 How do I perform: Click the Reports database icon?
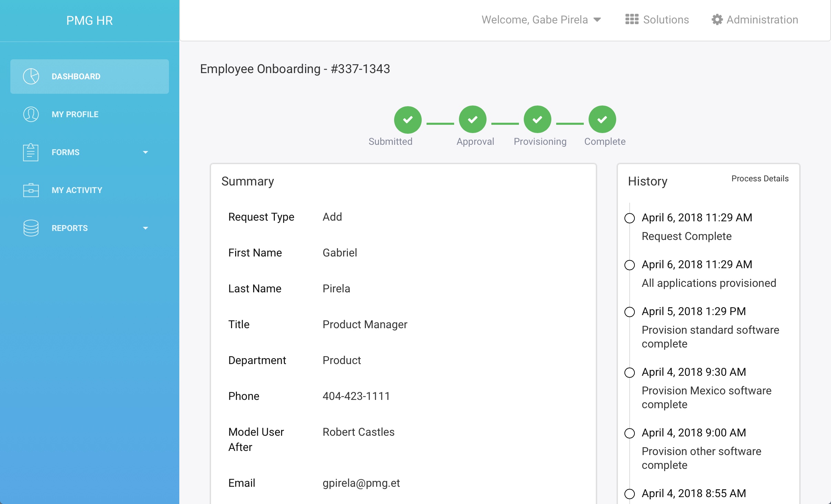tap(31, 228)
